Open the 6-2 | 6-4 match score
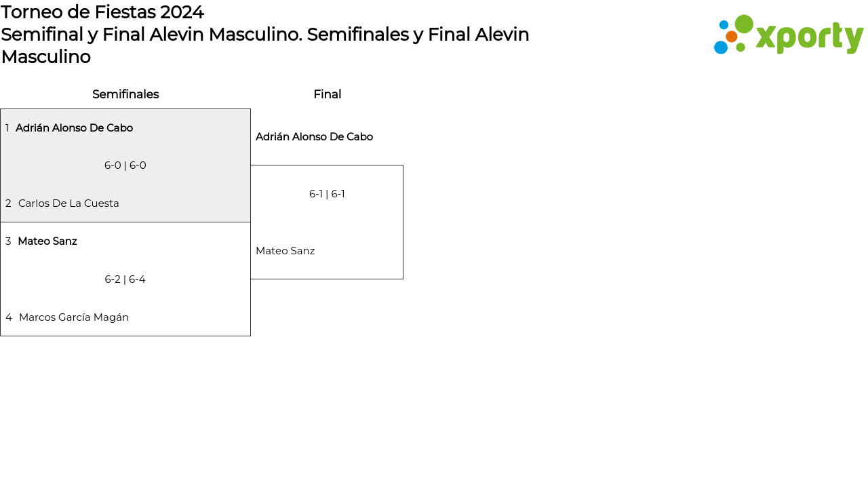868x493 pixels. pyautogui.click(x=125, y=279)
